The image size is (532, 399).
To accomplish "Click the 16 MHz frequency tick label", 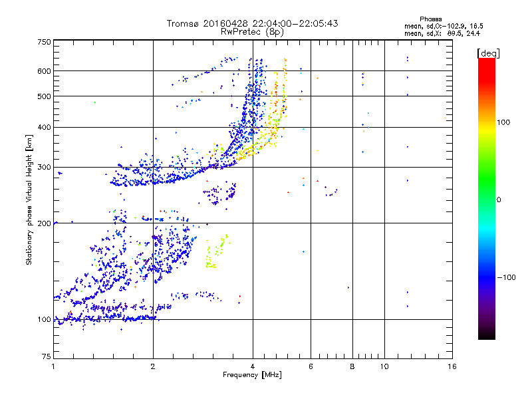I will [452, 366].
